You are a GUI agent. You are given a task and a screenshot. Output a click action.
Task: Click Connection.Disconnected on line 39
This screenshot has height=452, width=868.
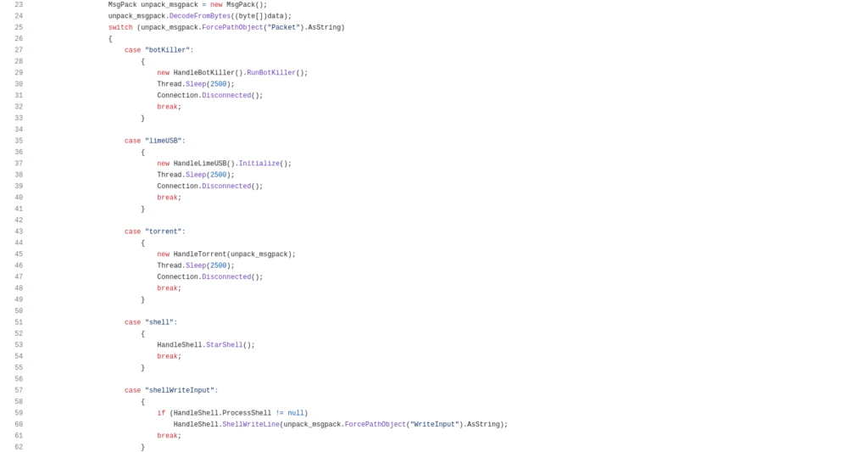tap(203, 186)
